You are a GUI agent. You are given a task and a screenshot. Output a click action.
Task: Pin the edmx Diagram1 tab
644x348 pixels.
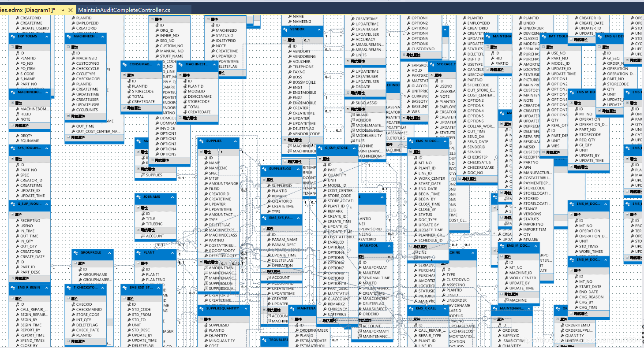(62, 9)
